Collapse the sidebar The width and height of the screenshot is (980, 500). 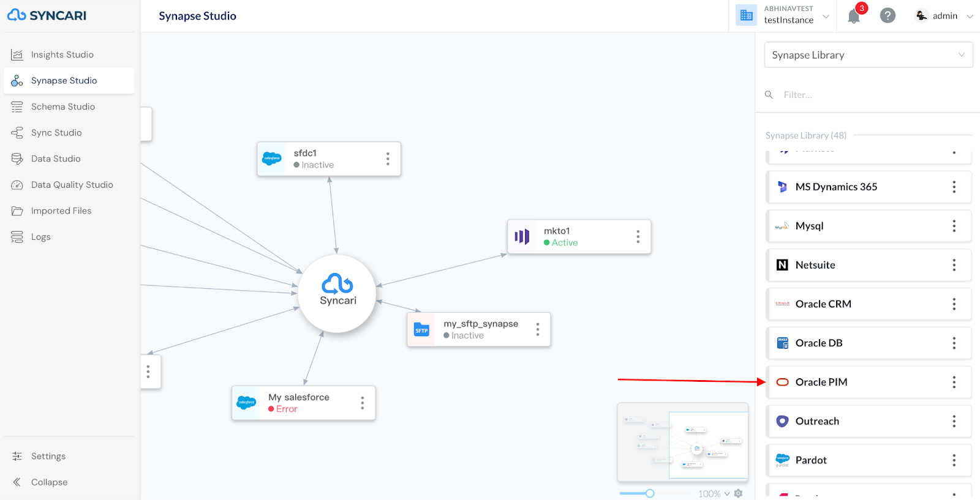pyautogui.click(x=69, y=482)
